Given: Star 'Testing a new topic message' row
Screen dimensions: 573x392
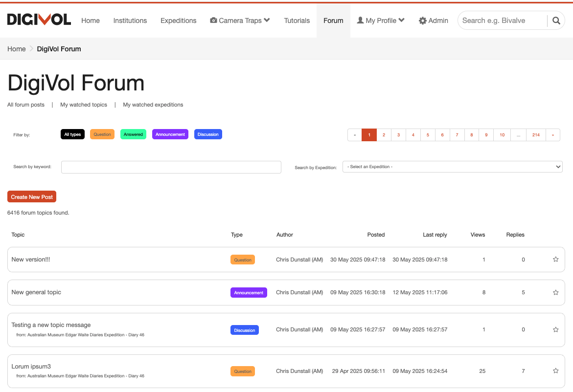Looking at the screenshot, I should 555,329.
